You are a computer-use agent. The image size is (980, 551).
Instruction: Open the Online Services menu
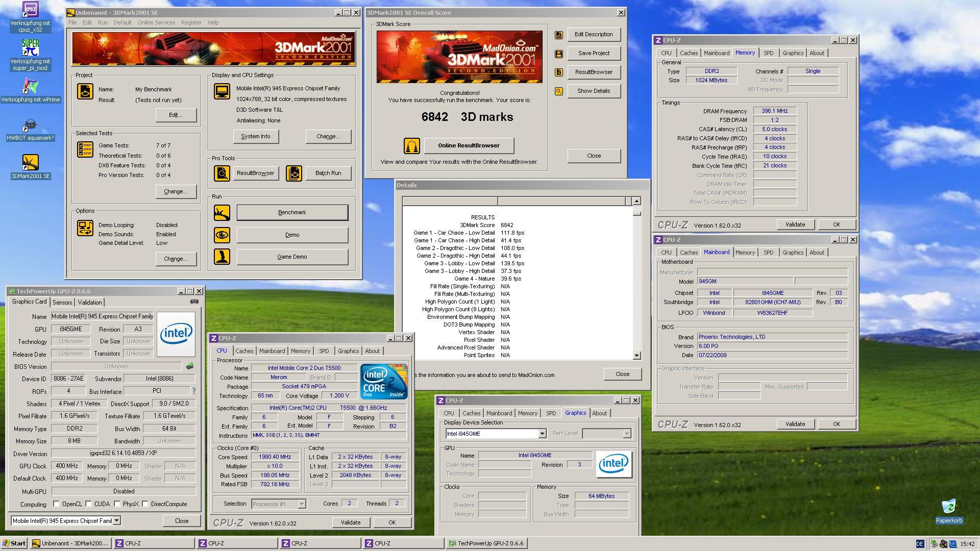156,23
